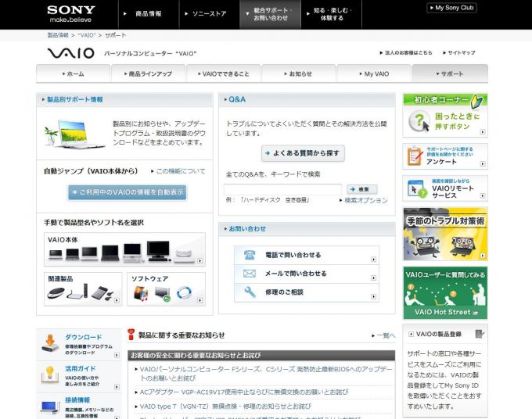The image size is (532, 419).
Task: Click 電話で問い合わせる row
Action: tap(307, 256)
